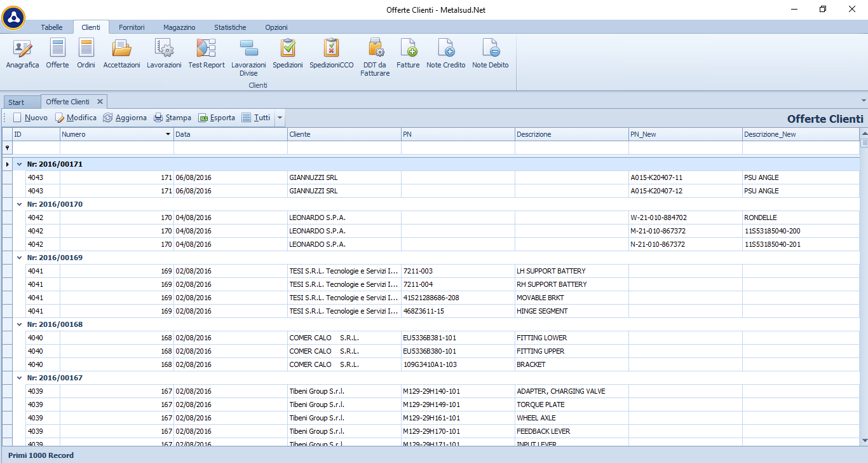
Task: Open the Anagrafica customer registry icon
Action: 22,54
